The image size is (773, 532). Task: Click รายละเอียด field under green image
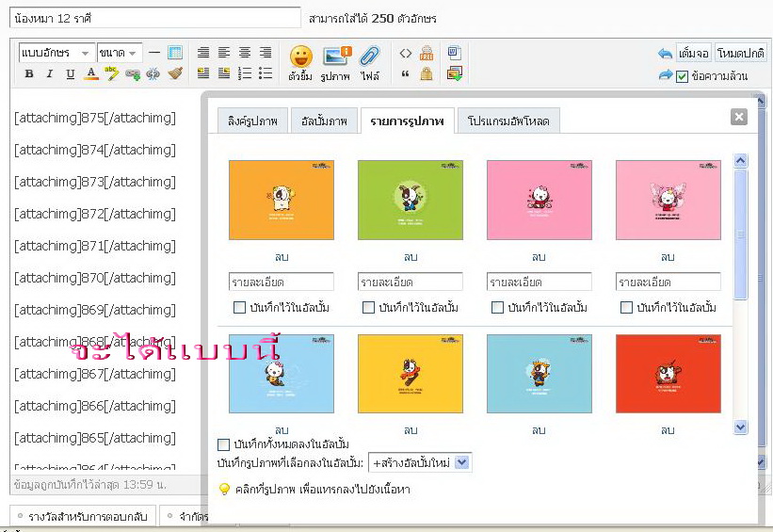point(411,282)
